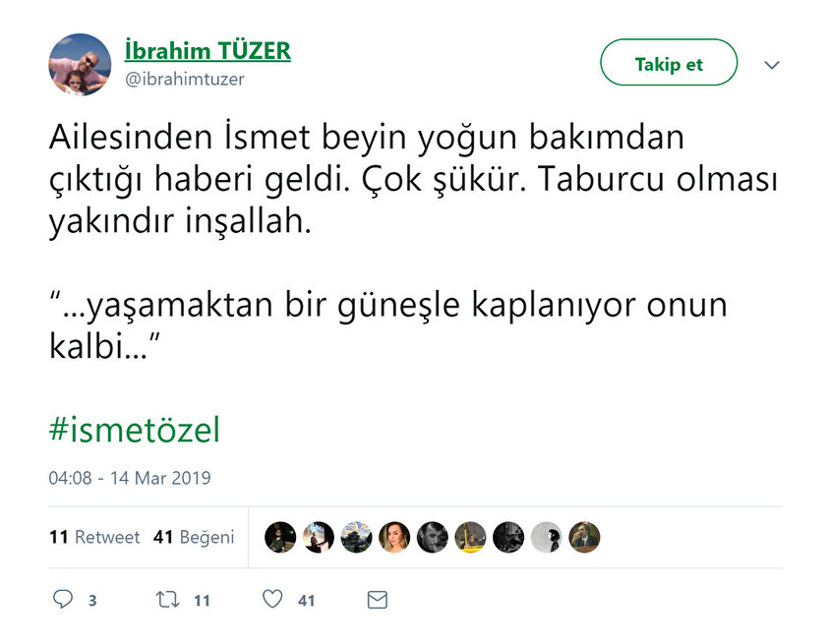Send tweet via the envelope message icon
Image resolution: width=827 pixels, height=644 pixels.
click(x=377, y=599)
